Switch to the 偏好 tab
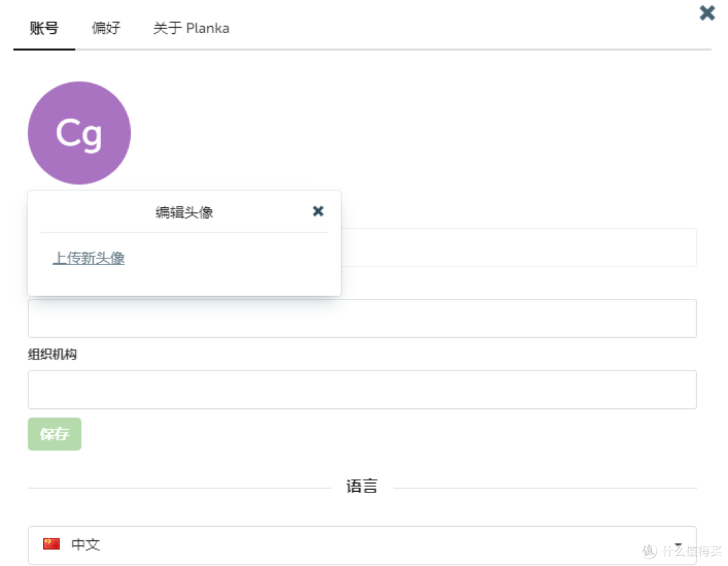This screenshot has height=566, width=728. 105,28
